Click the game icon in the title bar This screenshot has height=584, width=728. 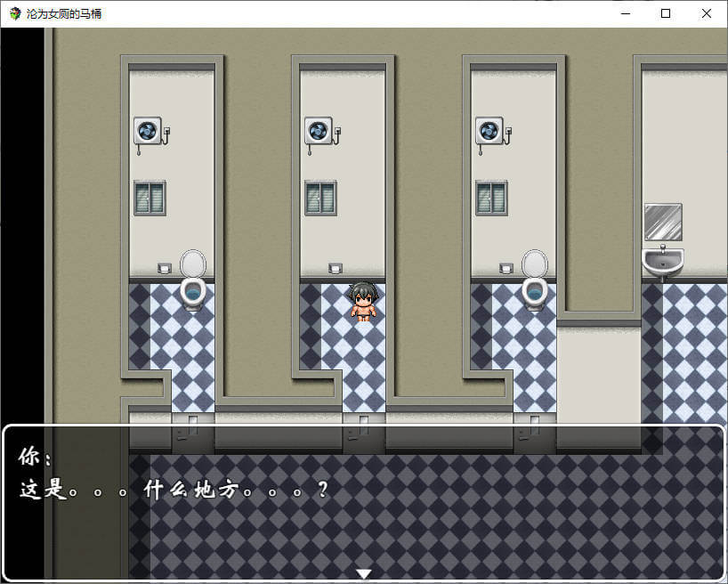(x=15, y=13)
